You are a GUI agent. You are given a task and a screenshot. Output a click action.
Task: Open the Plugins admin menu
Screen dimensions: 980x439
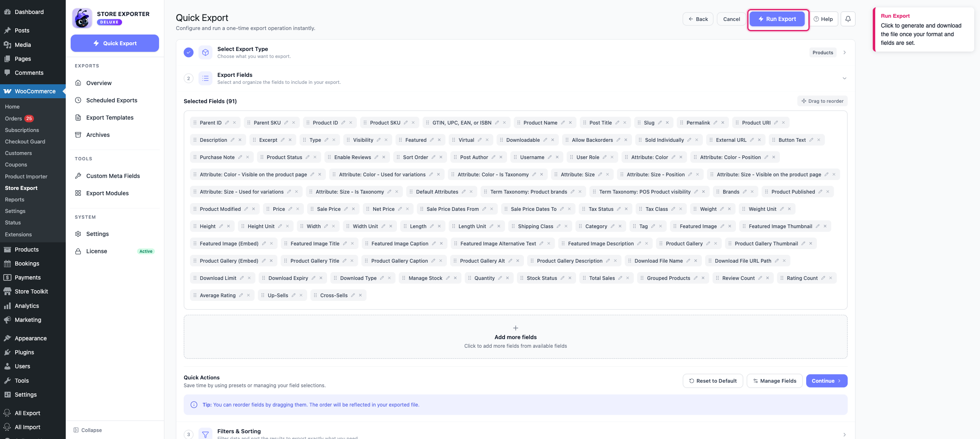(x=24, y=352)
